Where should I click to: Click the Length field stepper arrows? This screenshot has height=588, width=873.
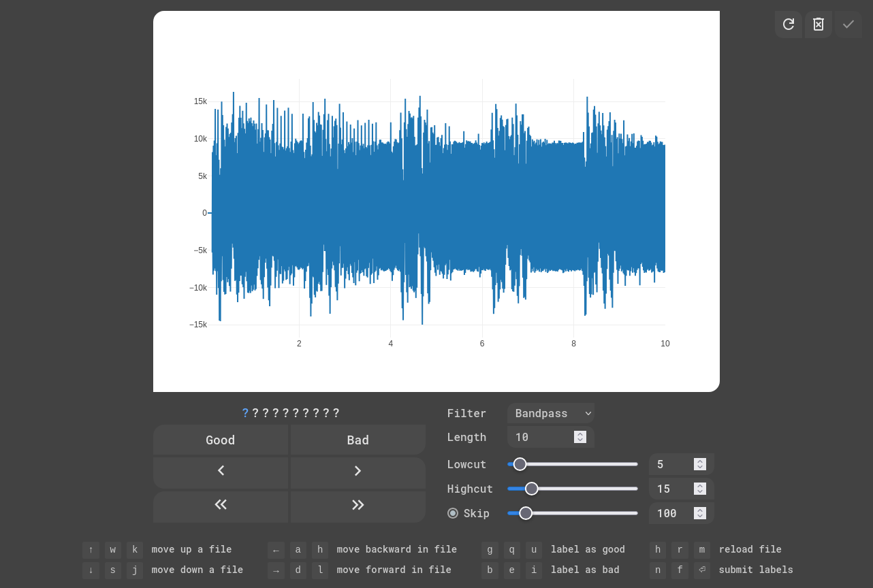coord(580,437)
